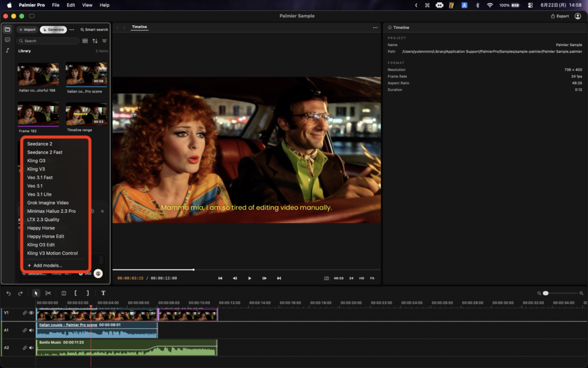The width and height of the screenshot is (588, 368).
Task: Close the generate panel with X
Action: point(102,211)
